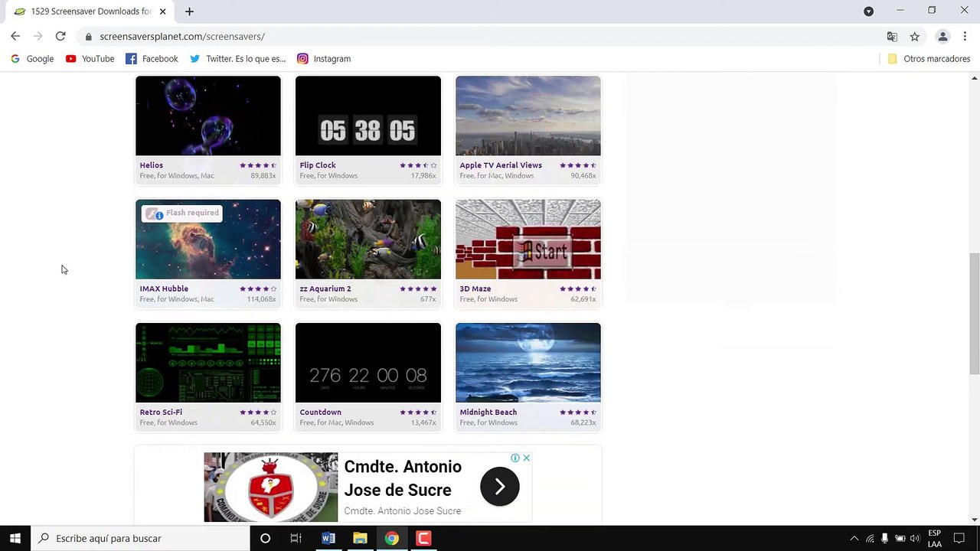Viewport: 980px width, 551px height.
Task: Open the microphone tray icon
Action: pos(884,538)
